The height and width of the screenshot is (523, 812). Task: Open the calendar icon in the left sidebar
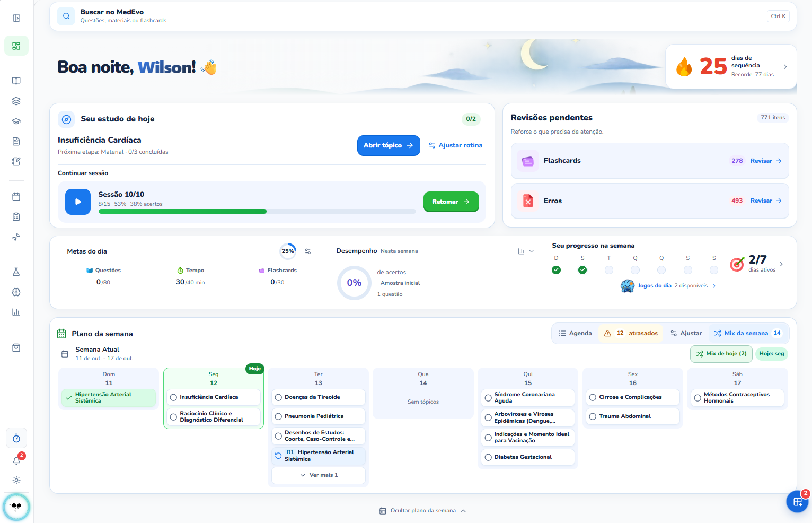16,197
